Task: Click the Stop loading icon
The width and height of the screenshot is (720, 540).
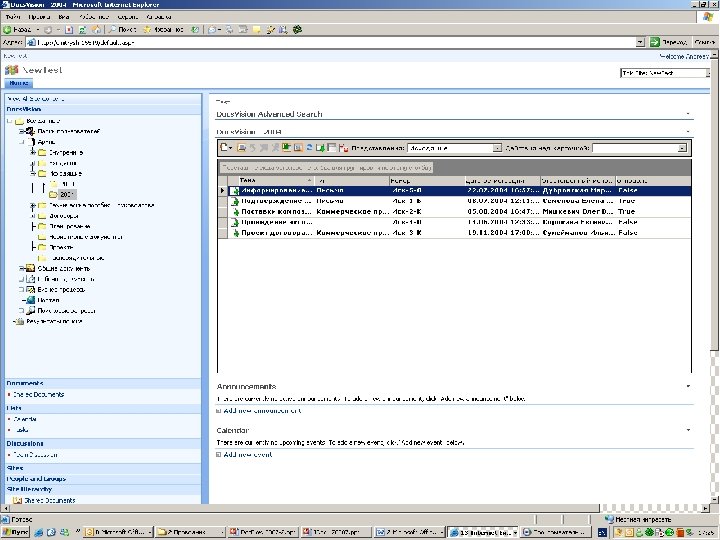Action: click(69, 30)
